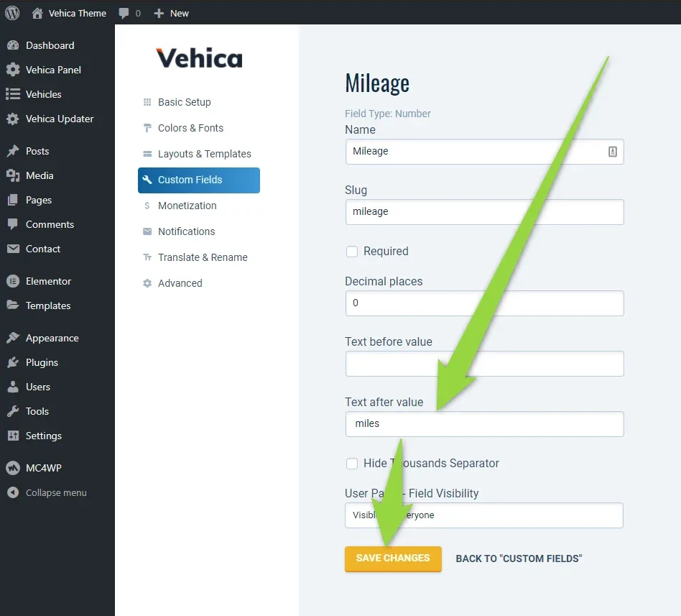Tick the Required checkbox
The height and width of the screenshot is (616, 681).
tap(352, 252)
